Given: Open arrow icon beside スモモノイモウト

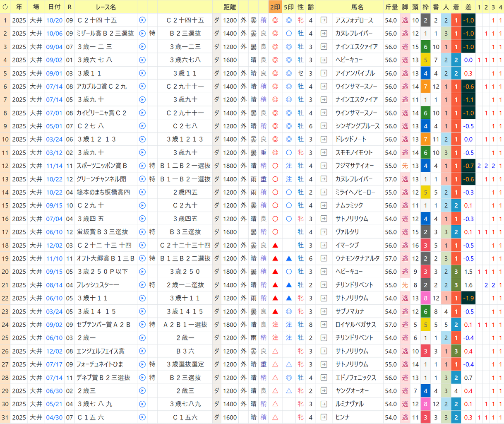Looking at the screenshot, I should click(x=324, y=152).
